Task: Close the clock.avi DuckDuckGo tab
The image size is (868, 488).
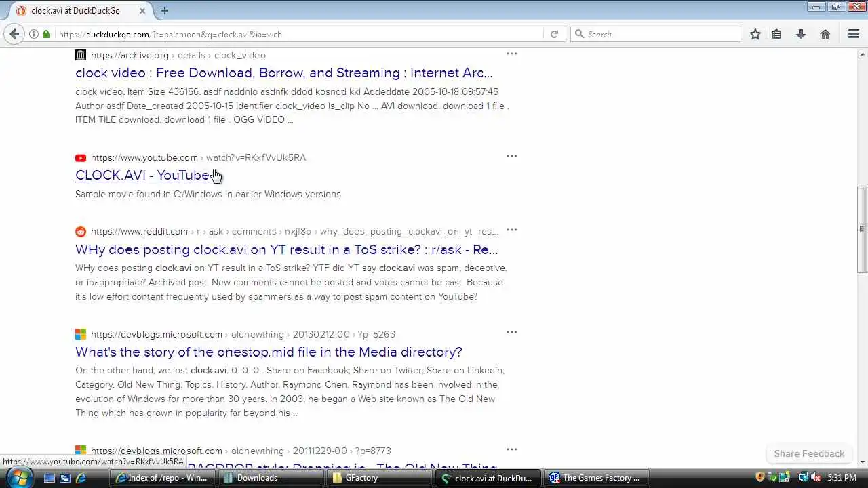Action: pos(143,11)
